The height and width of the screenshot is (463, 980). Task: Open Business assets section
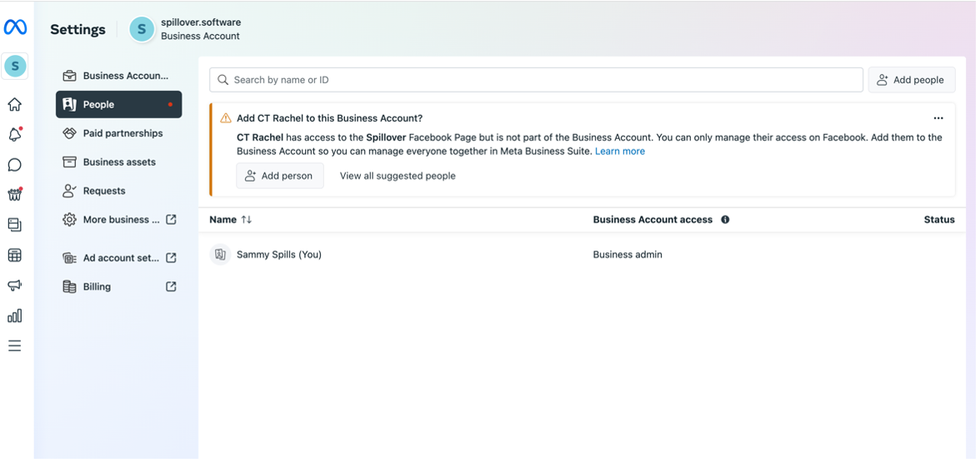pyautogui.click(x=118, y=162)
